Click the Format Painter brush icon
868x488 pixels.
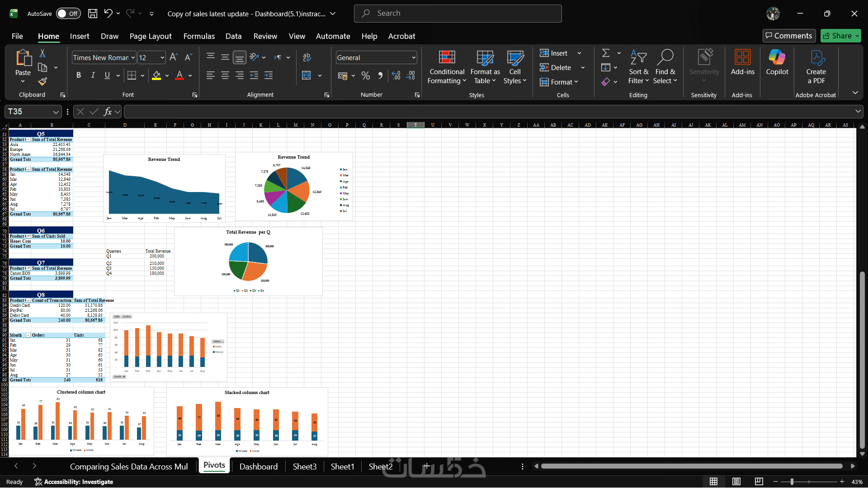coord(42,82)
